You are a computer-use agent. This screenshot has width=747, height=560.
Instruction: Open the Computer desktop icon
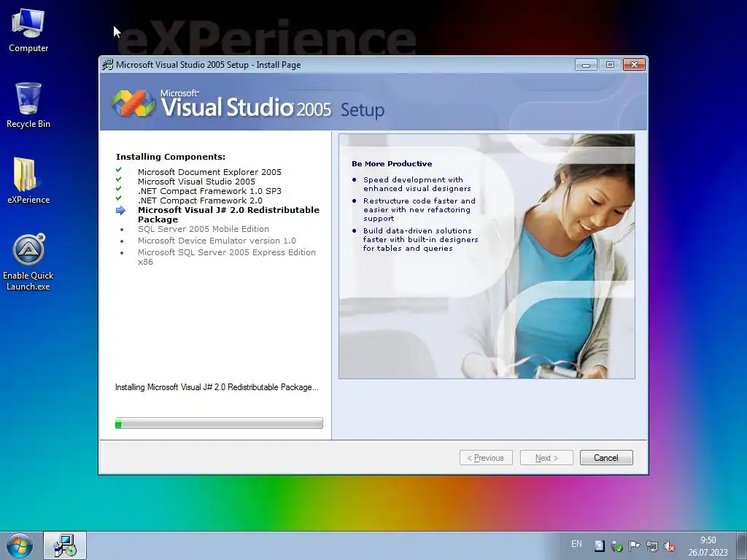pos(28,31)
